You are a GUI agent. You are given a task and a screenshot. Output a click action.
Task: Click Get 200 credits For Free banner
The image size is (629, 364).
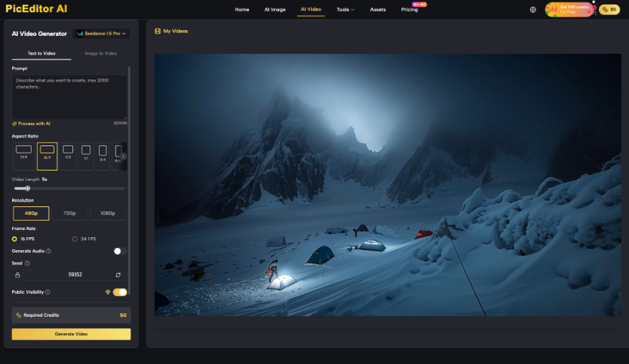point(569,9)
